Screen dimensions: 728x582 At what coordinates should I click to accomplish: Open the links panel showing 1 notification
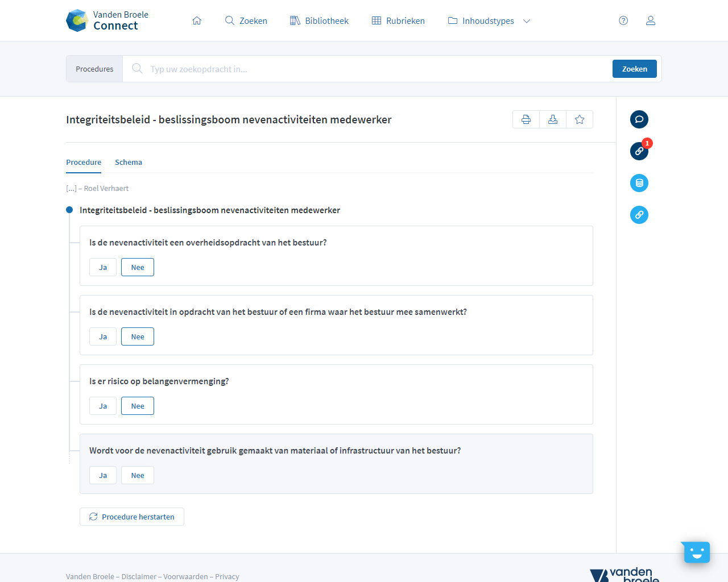[x=639, y=151]
